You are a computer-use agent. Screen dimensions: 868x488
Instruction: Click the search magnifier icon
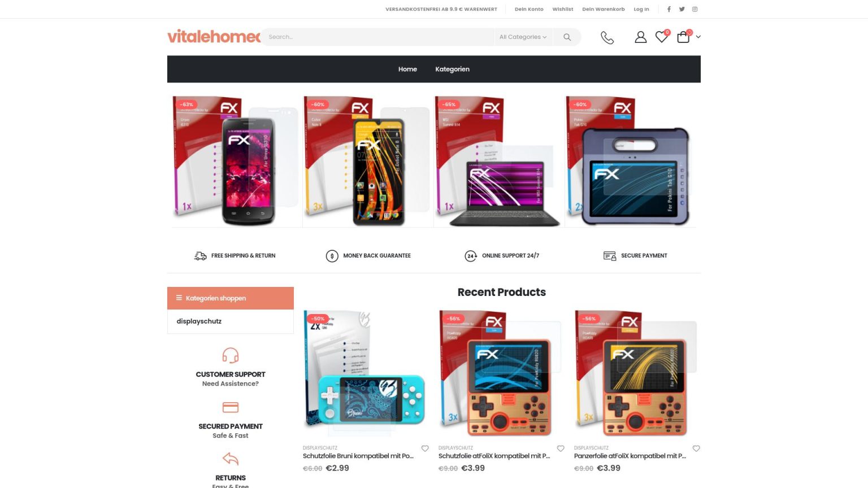click(x=567, y=37)
